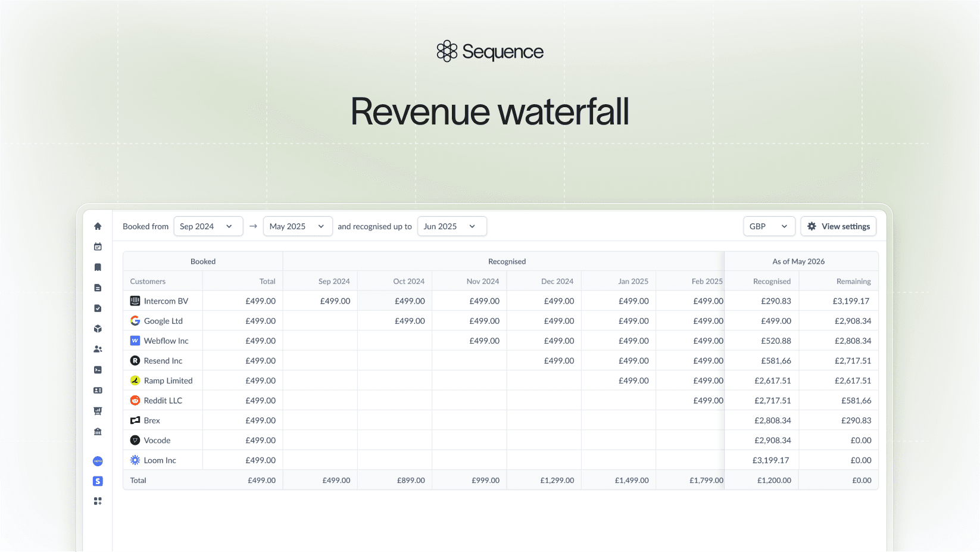Click the Customers column header

(x=148, y=282)
